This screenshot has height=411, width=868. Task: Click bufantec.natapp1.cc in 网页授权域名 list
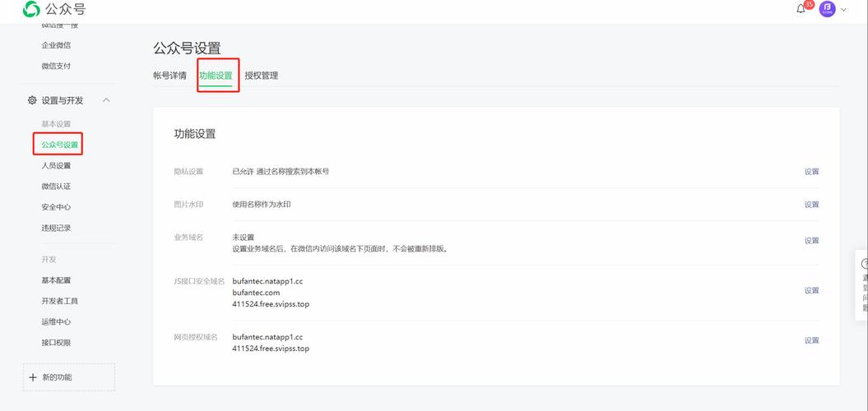(x=267, y=337)
